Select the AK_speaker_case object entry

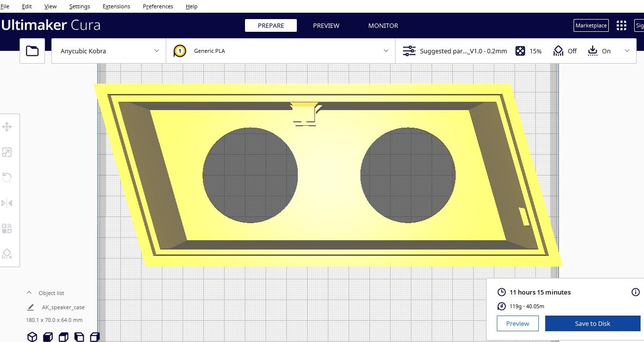63,307
